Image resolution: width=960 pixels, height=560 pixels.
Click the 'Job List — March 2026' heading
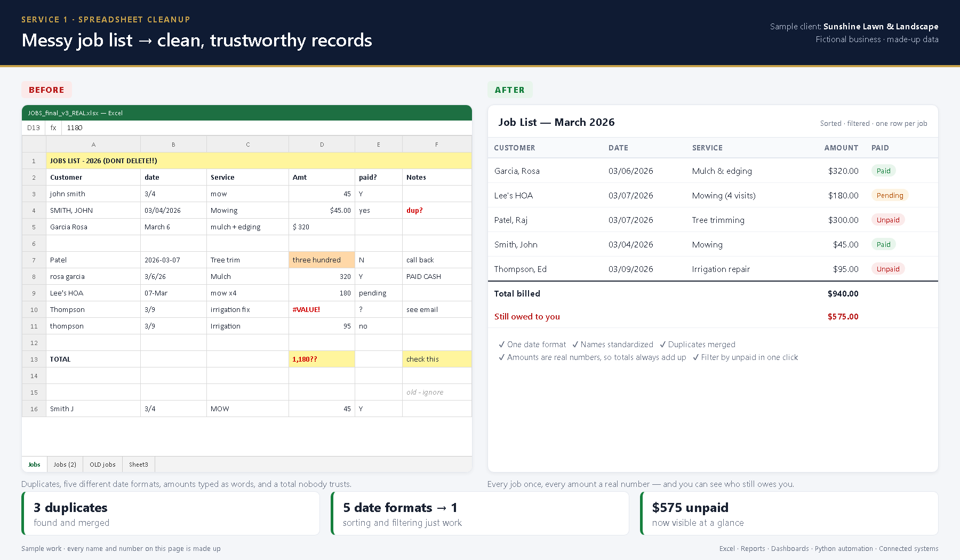coord(556,123)
